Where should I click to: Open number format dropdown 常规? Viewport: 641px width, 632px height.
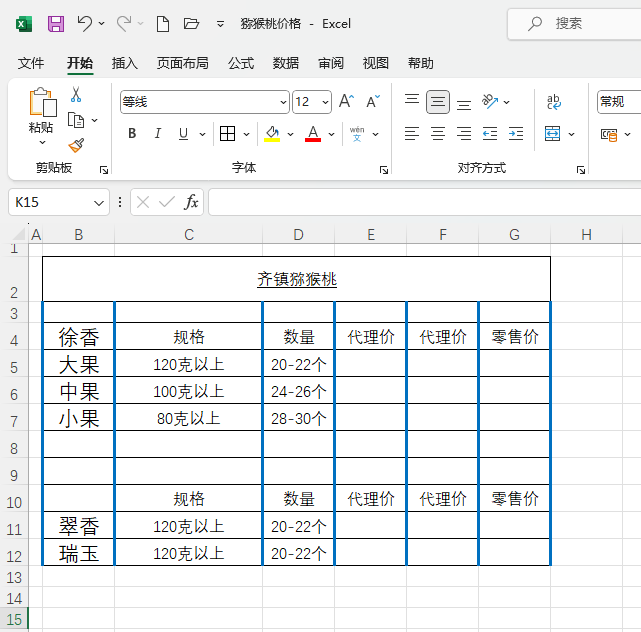(619, 101)
